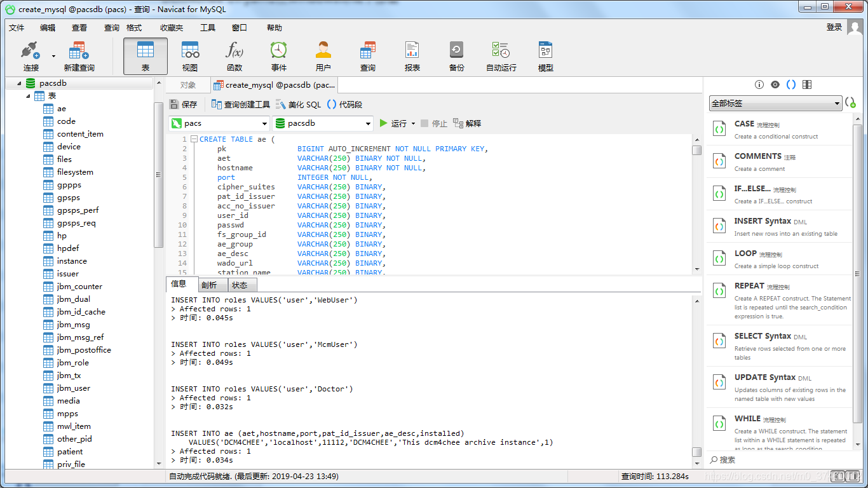Open the Query (查询) toolbar icon

coord(368,56)
